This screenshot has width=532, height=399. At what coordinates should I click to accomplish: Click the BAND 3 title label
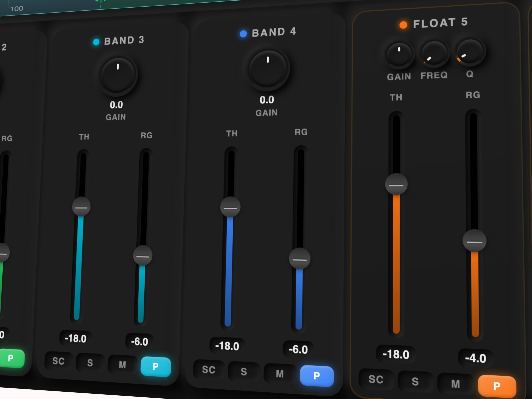[124, 41]
